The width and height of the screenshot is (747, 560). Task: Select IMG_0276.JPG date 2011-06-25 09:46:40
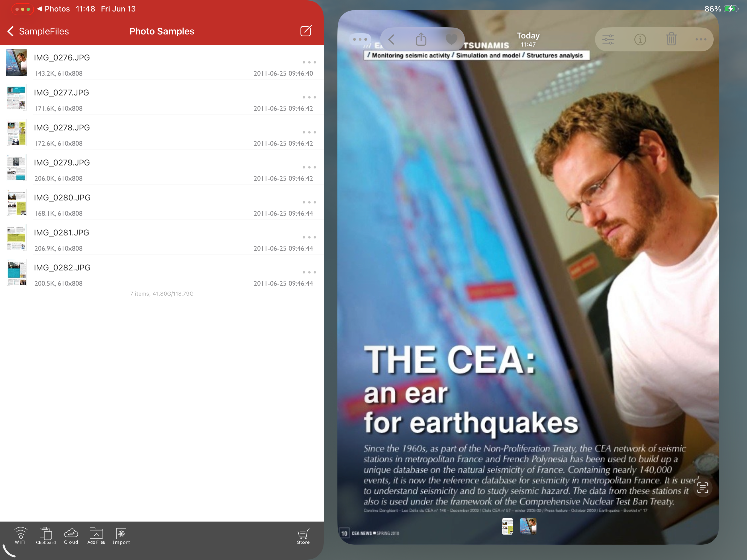pos(283,74)
